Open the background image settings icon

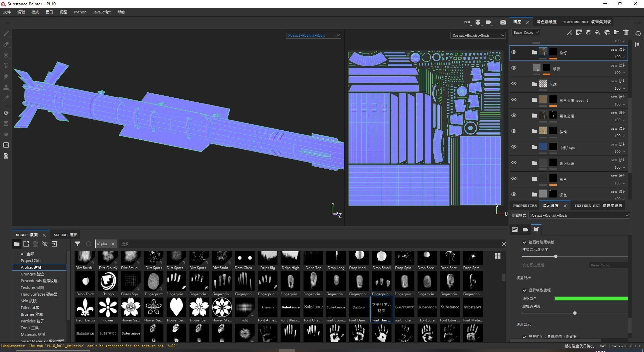[x=515, y=230]
